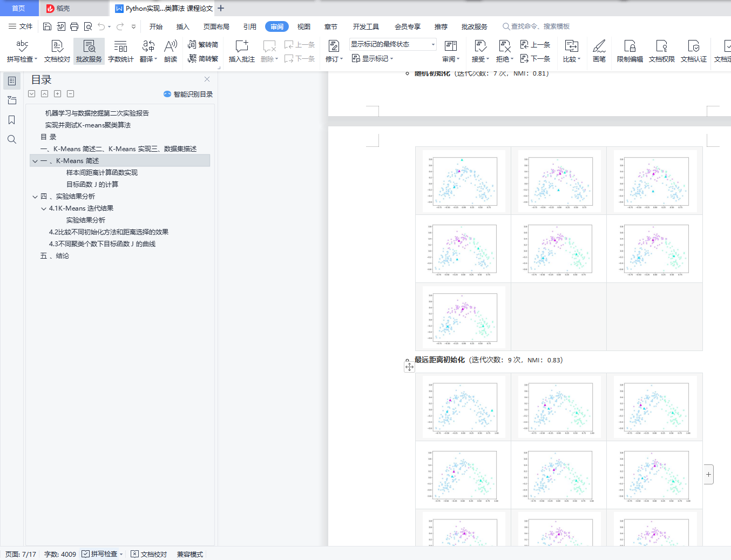
Task: Click the 批改服务 ribbon button
Action: 89,51
